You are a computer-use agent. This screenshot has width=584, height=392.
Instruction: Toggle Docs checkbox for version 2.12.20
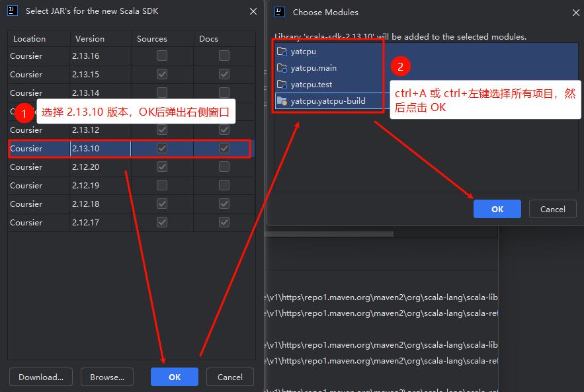click(224, 167)
